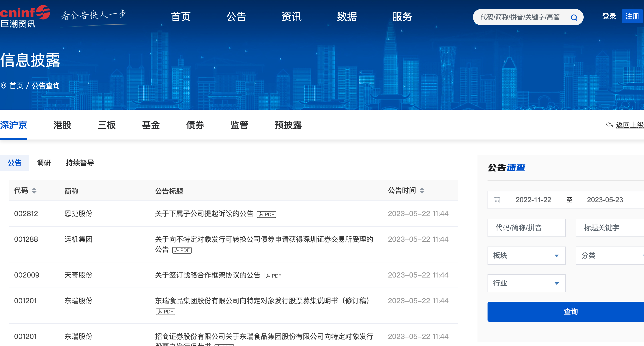Expand the 行业 dropdown
Screen dimensions: 644x346
tap(526, 283)
